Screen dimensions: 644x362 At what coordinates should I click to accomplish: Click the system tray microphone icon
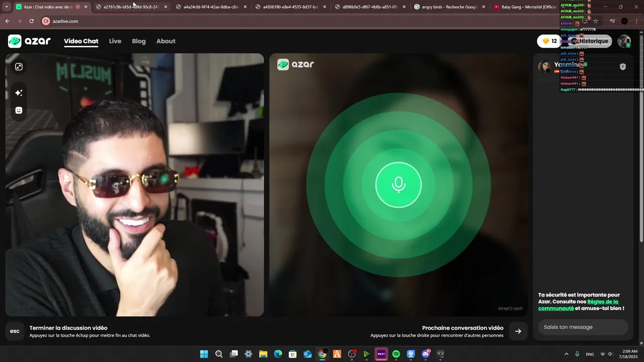click(577, 354)
